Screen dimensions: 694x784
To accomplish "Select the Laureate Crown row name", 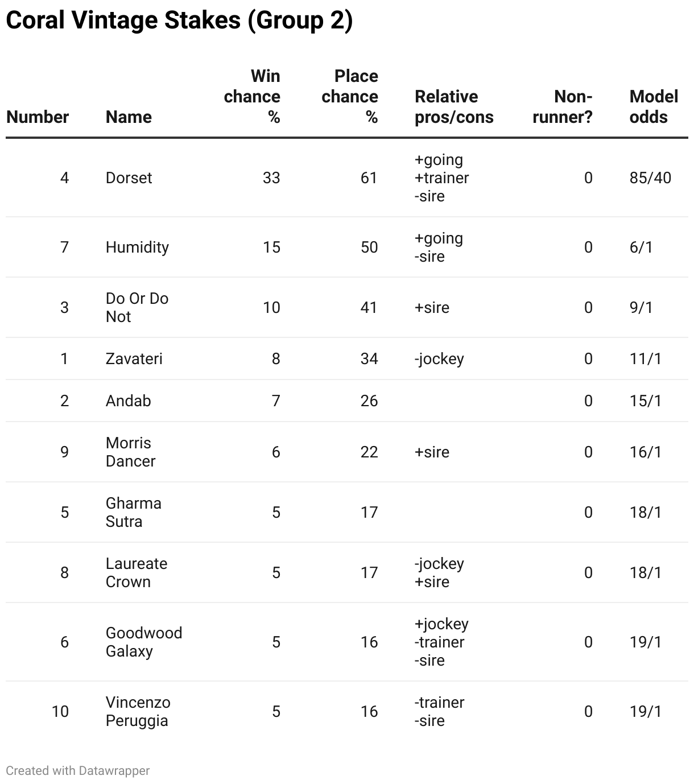I will tap(137, 573).
